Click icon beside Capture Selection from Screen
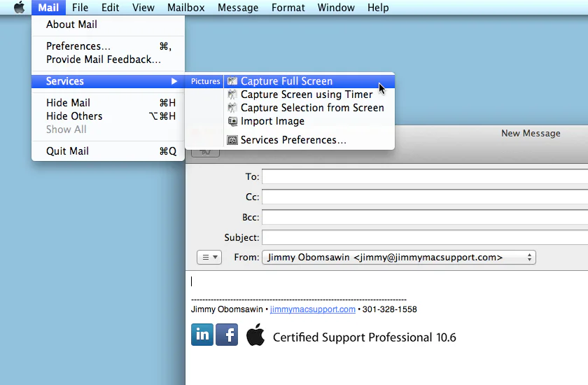 pyautogui.click(x=232, y=108)
